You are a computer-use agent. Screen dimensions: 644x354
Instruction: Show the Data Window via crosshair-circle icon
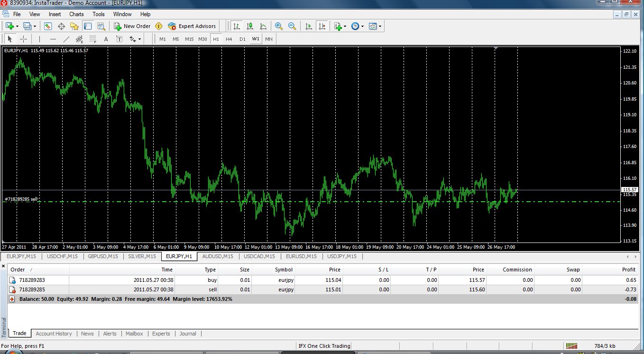pos(61,26)
